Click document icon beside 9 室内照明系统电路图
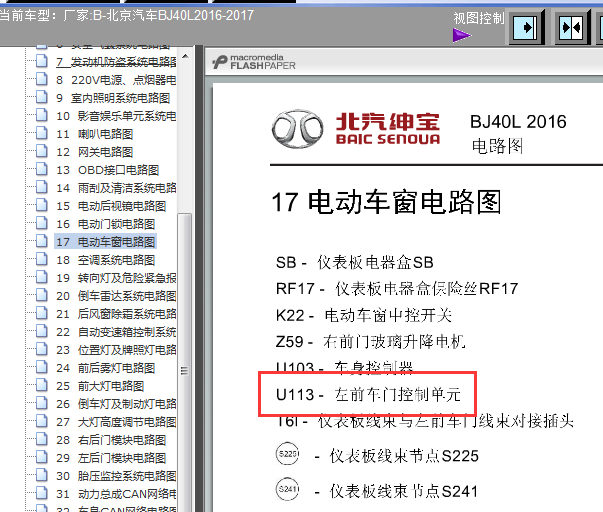 (42, 97)
